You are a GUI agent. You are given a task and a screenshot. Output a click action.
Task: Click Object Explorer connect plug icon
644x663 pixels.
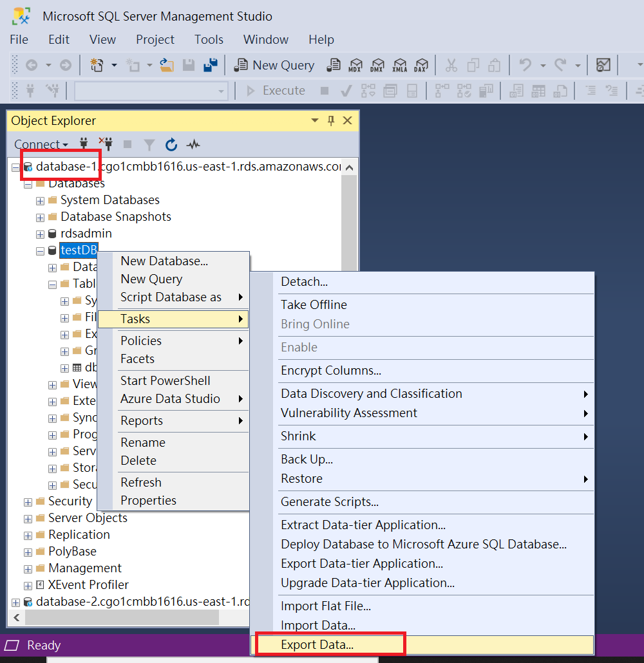[84, 144]
